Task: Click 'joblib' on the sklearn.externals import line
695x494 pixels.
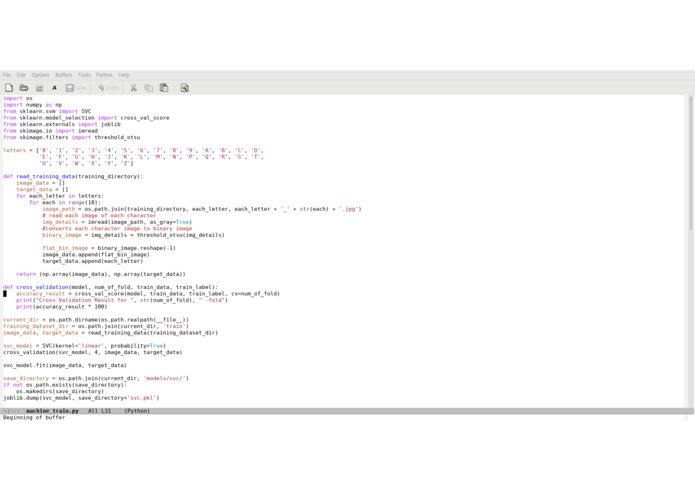Action: click(111, 124)
